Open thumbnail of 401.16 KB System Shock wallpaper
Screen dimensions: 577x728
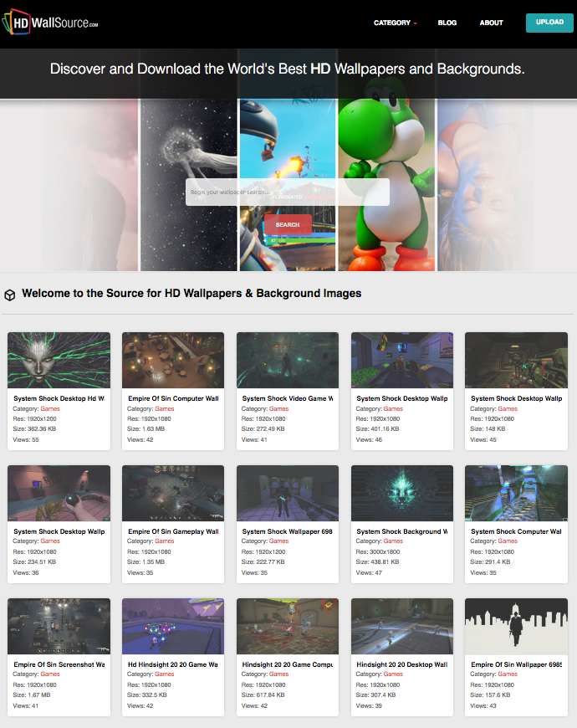pos(402,360)
